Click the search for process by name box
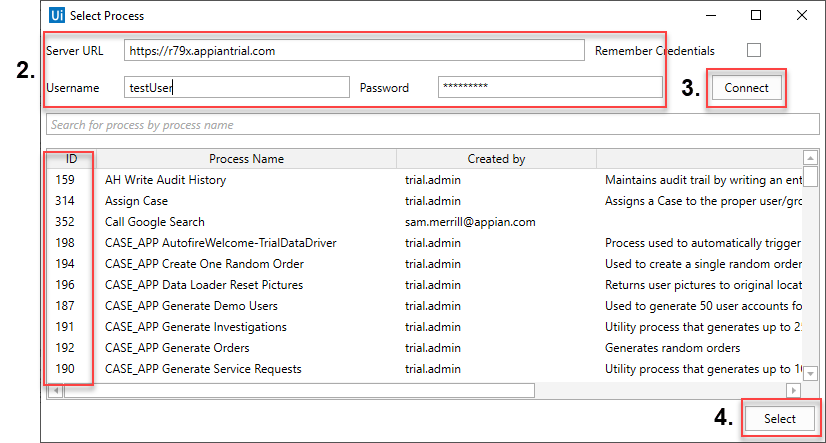Viewport: 826px width, 443px height. [x=432, y=125]
